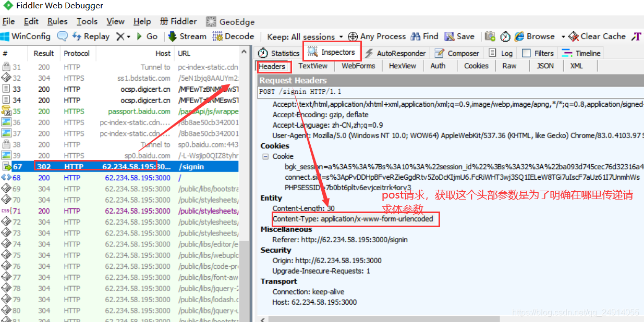Screen dimensions: 644x322
Task: Toggle Decode mode
Action: [x=233, y=36]
